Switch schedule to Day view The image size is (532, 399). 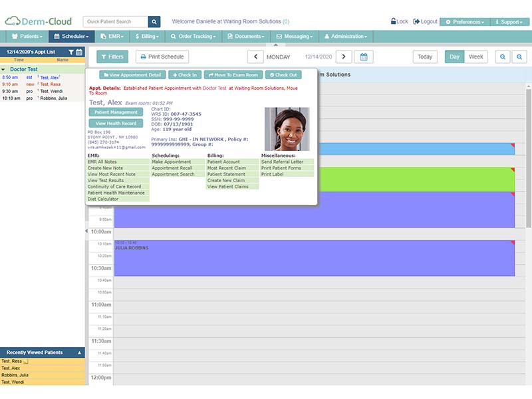coord(454,57)
